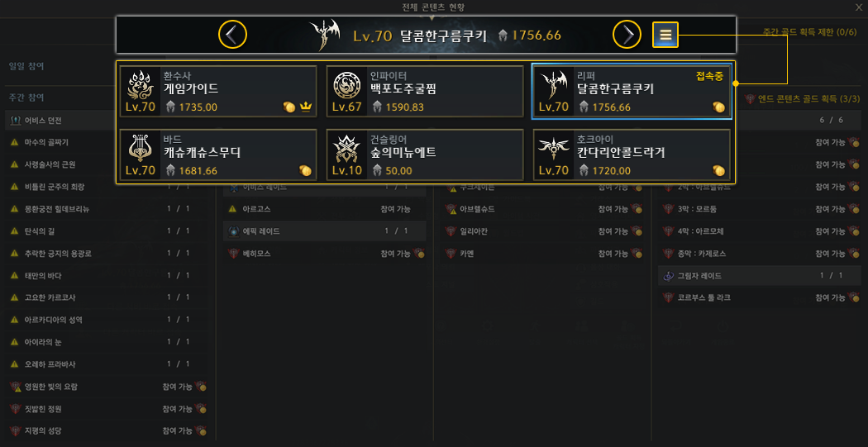Click gold coin icon on 캐슈캐슈스무디 card
This screenshot has width=868, height=447.
tap(306, 170)
